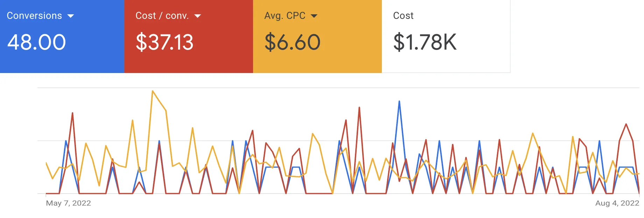Click the Aug 4, 2022 end date label
Image resolution: width=644 pixels, height=218 pixels.
tap(617, 203)
